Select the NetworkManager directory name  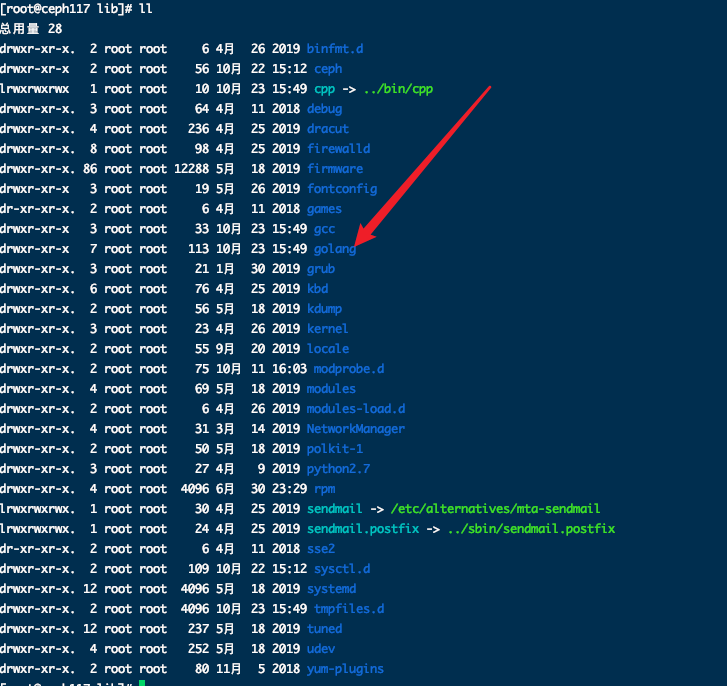(356, 428)
